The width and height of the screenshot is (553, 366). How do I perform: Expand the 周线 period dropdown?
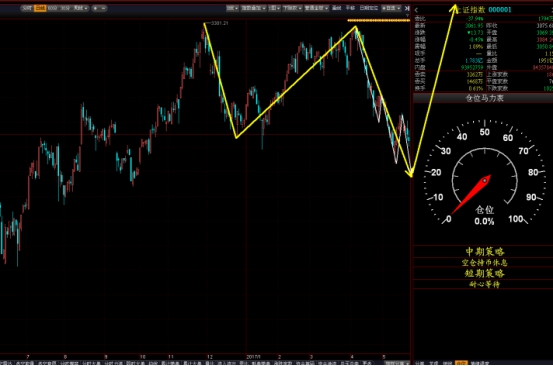click(x=80, y=8)
